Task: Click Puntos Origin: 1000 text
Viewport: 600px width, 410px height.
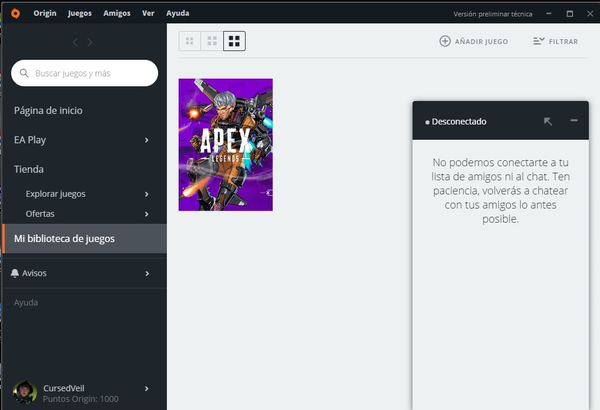Action: coord(81,399)
